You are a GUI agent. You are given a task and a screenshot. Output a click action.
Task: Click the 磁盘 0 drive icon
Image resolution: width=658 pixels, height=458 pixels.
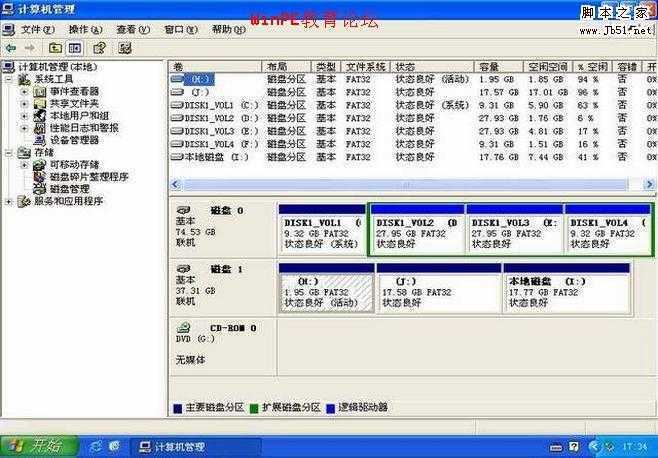(x=184, y=210)
